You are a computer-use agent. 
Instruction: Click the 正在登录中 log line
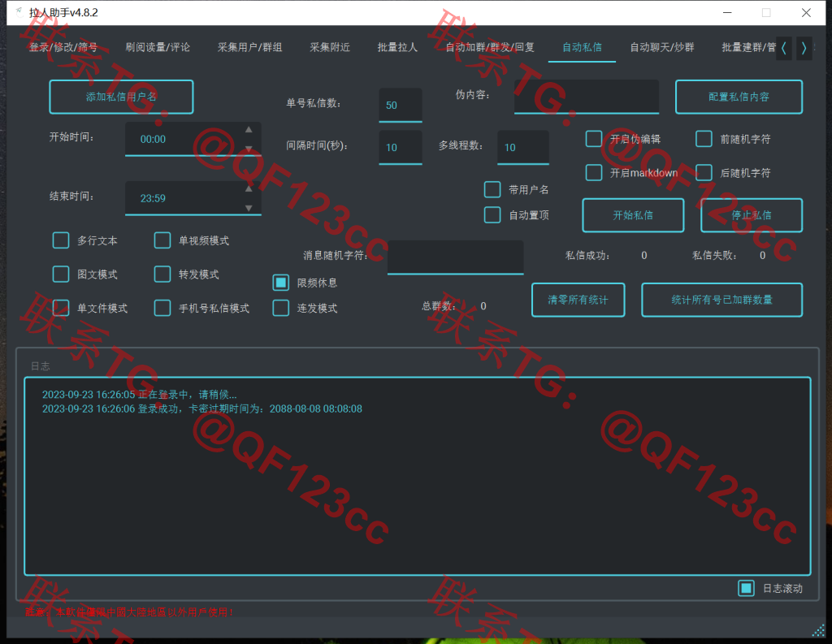pyautogui.click(x=140, y=395)
